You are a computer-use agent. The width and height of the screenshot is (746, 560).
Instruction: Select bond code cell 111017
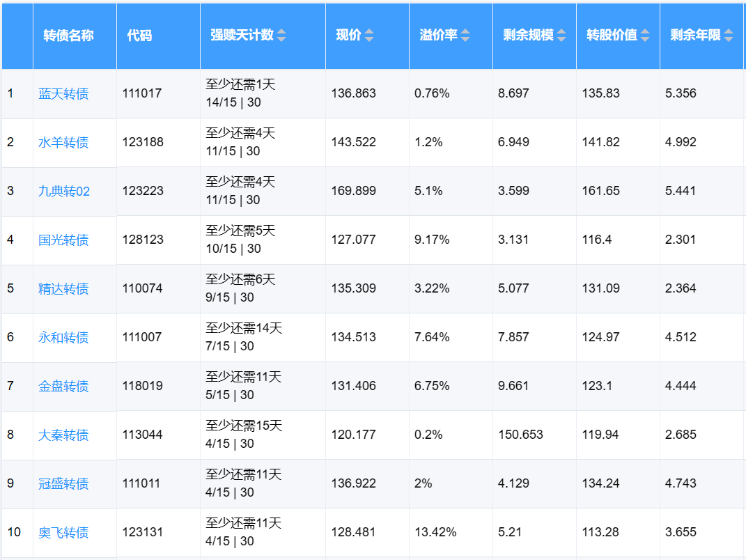coord(142,93)
